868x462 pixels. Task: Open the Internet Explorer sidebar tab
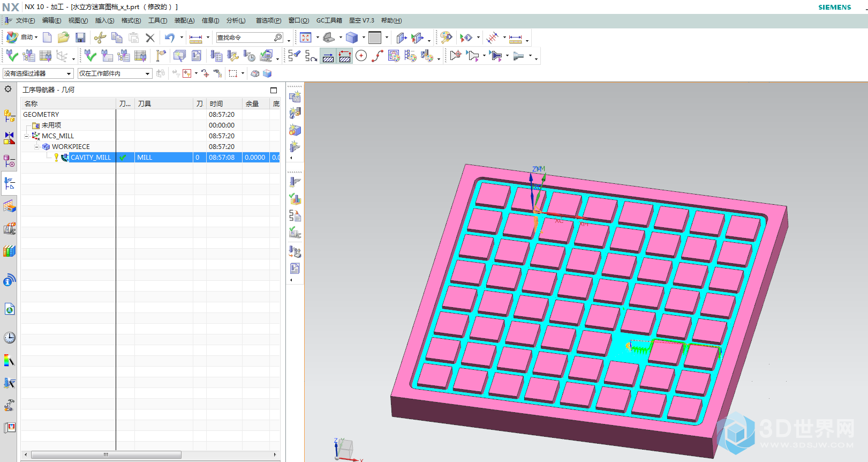tap(9, 309)
